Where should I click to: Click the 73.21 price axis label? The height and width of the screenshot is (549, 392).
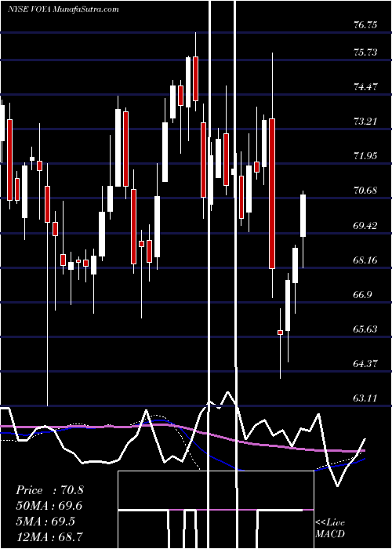pos(365,122)
